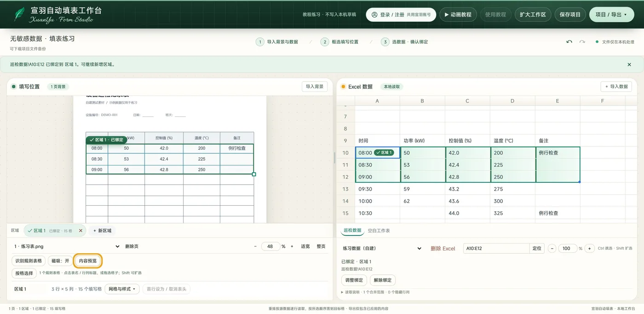Viewport: 644px width, 314px height.
Task: Click 解除绑定 button
Action: 382,280
